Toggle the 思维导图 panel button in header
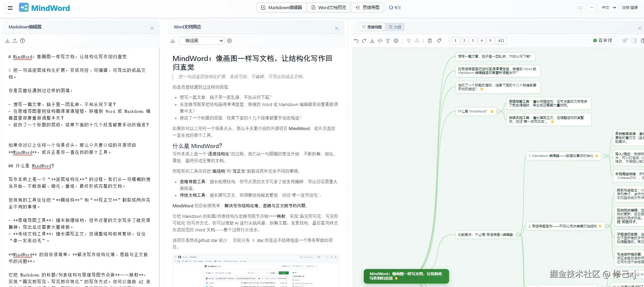This screenshot has width=644, height=287. pyautogui.click(x=368, y=7)
